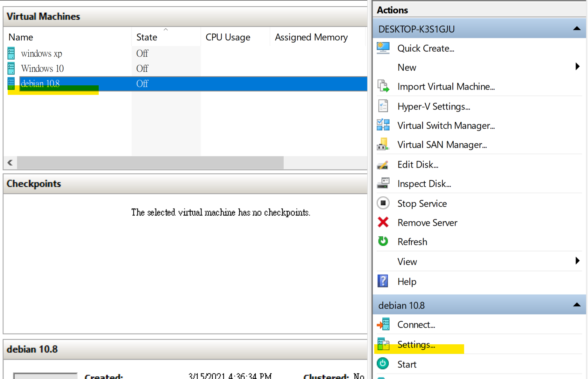Select Connect for debian 10.8
The image size is (588, 379).
coord(416,325)
